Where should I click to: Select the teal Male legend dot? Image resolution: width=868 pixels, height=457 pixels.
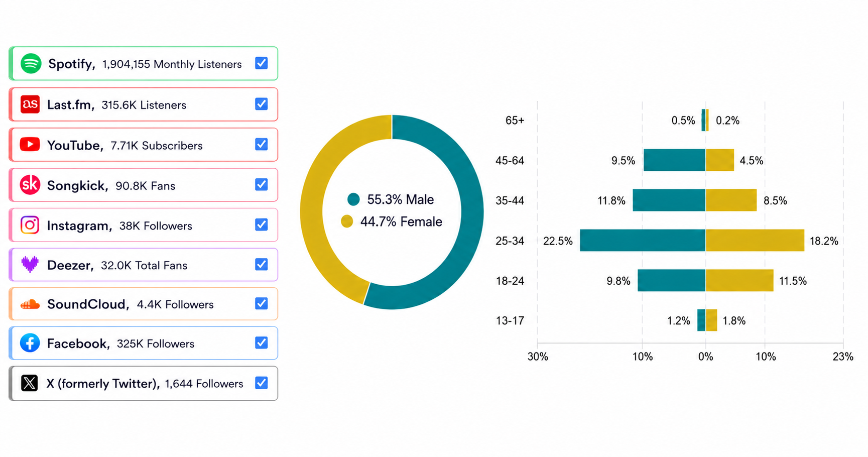click(x=353, y=199)
